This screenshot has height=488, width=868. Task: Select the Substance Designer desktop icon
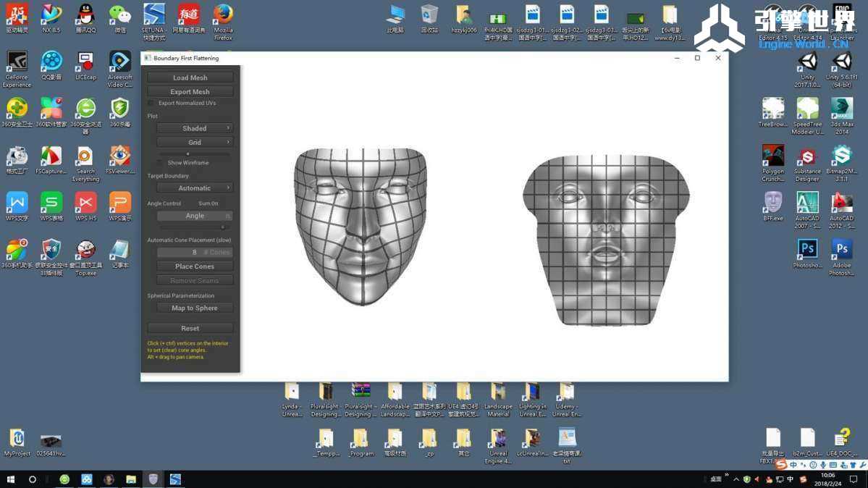tap(807, 164)
